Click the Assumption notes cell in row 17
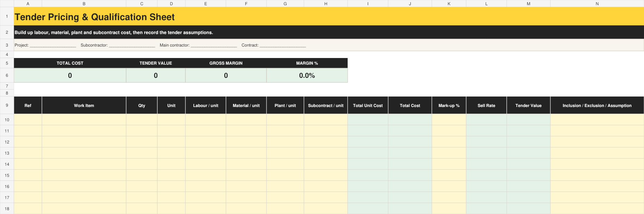This screenshot has width=644, height=214. coord(597,197)
